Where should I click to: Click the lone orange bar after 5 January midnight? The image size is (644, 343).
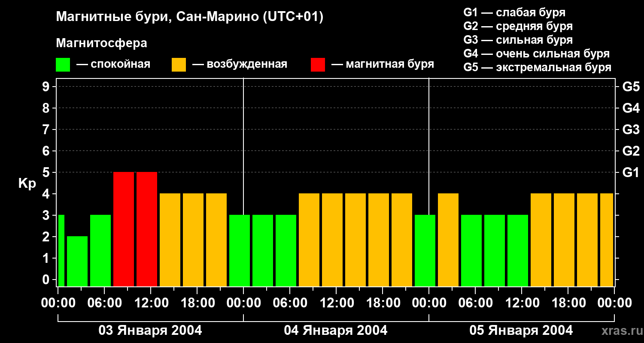click(x=448, y=240)
